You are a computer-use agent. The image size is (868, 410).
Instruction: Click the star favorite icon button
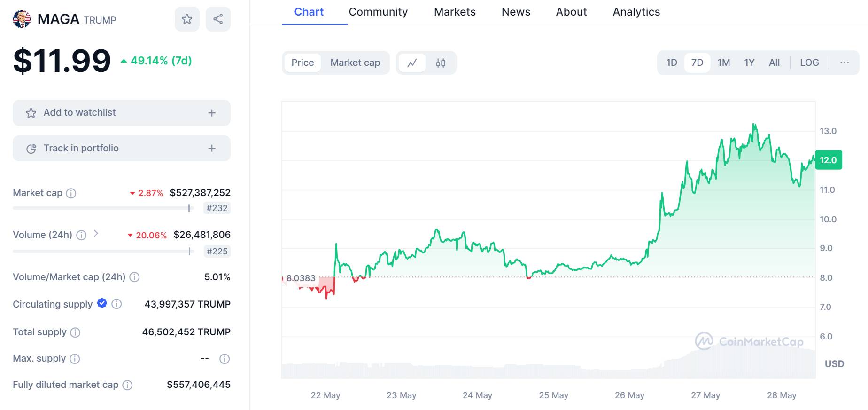click(x=187, y=19)
